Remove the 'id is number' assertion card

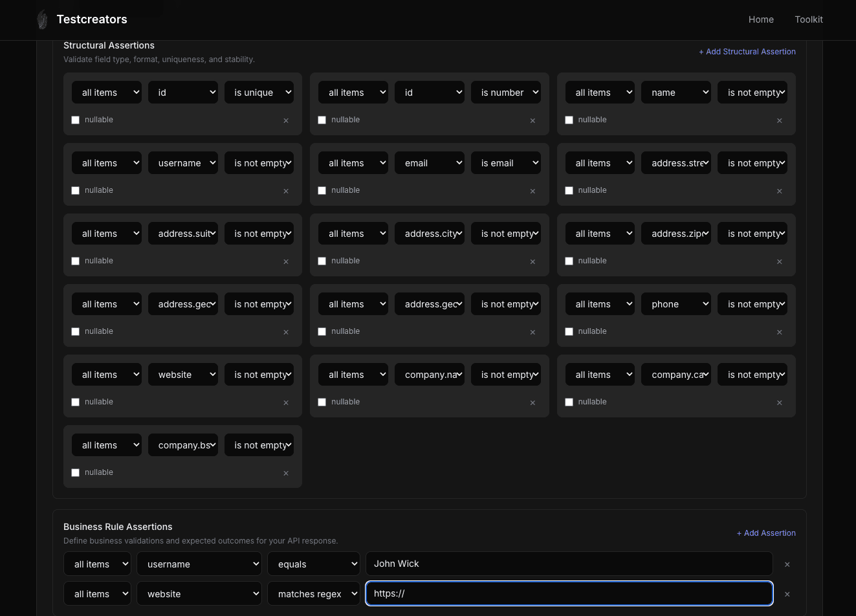[x=532, y=120]
